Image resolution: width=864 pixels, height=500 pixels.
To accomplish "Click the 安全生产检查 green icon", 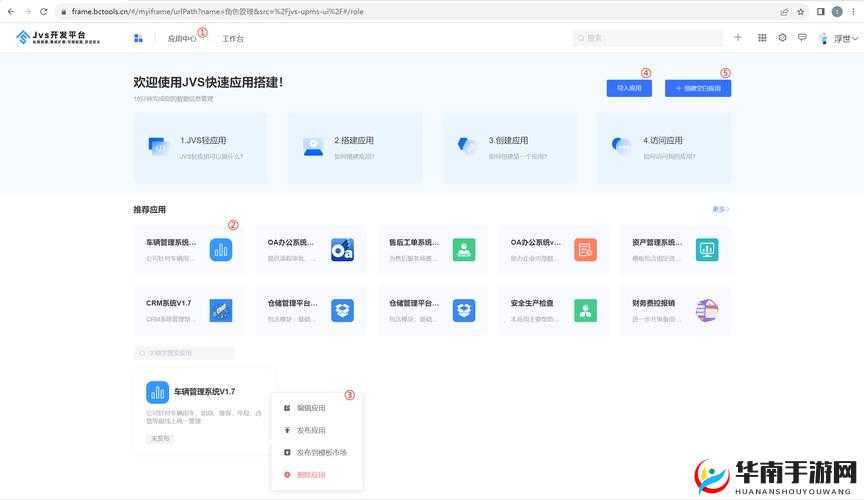I will [585, 310].
